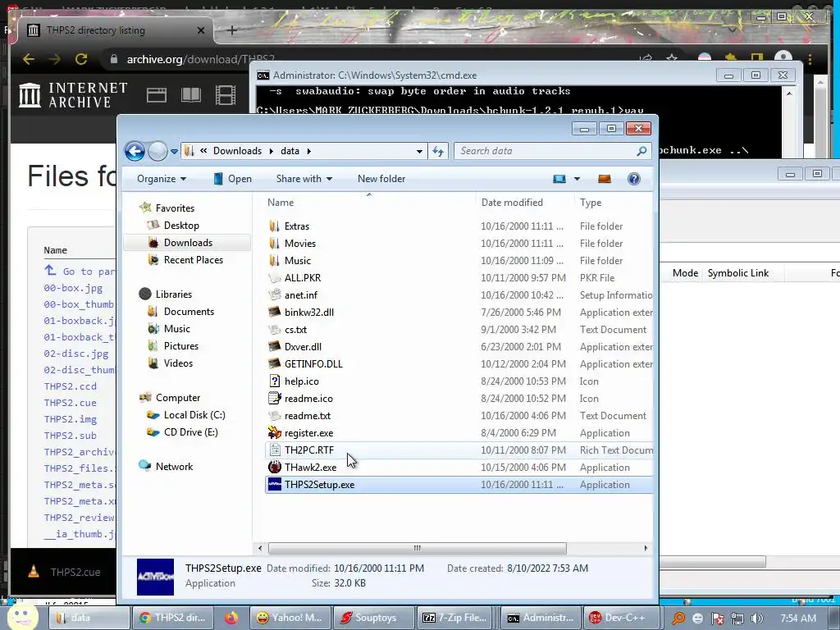Click the volume tray icon

pyautogui.click(x=757, y=619)
